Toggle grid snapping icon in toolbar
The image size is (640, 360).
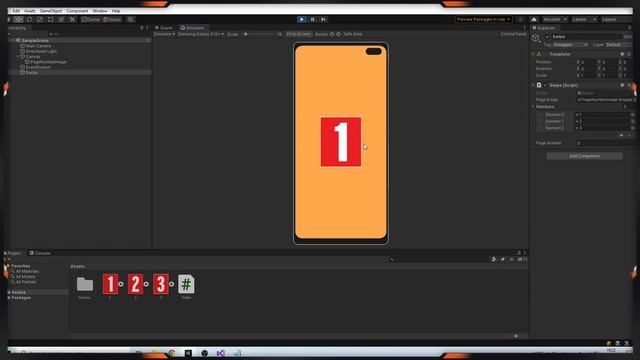tap(131, 19)
